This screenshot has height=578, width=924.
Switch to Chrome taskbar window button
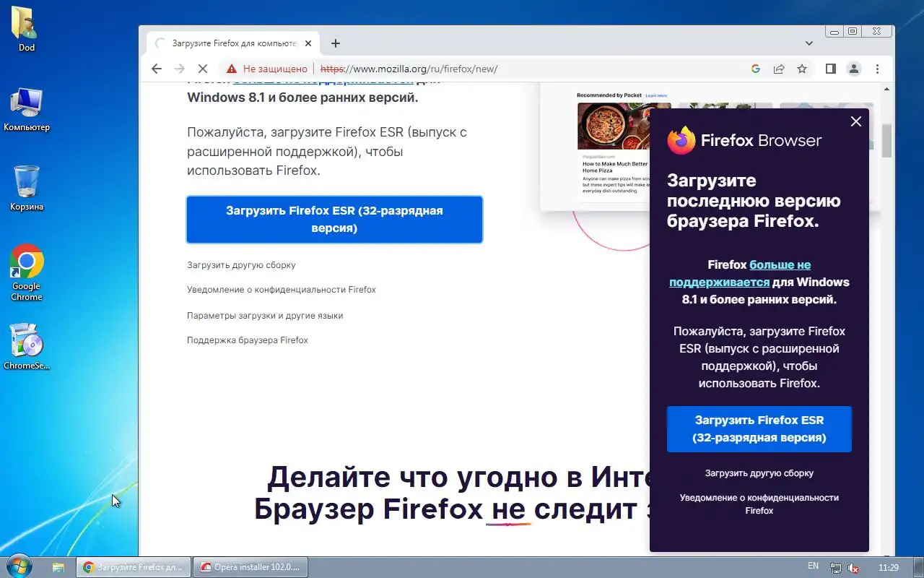pos(134,567)
